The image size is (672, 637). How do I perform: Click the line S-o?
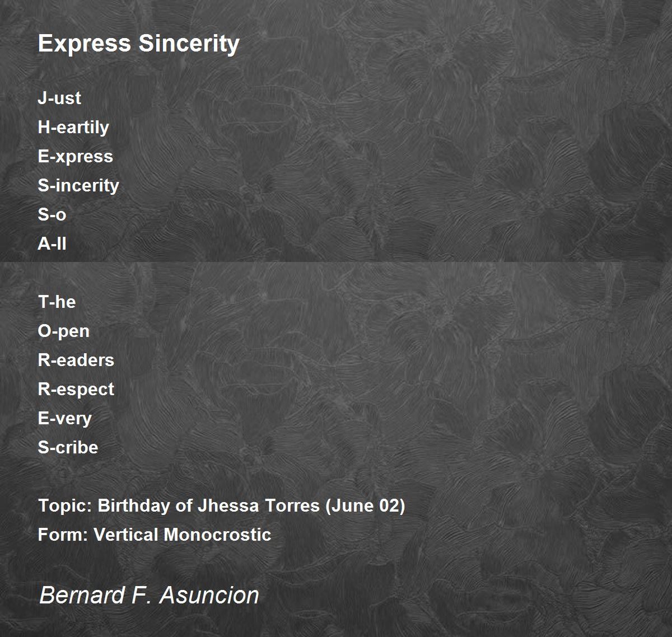[x=52, y=214]
